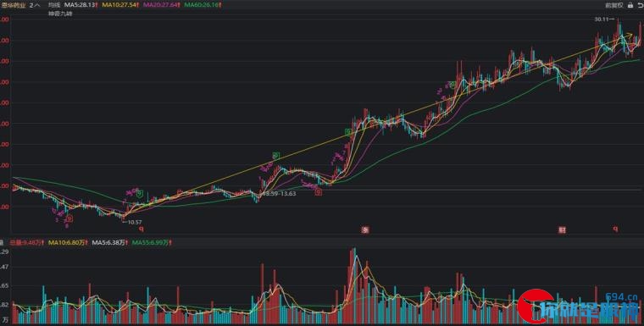The height and width of the screenshot is (326, 644).
Task: Click the MA5:28.13 moving average value
Action: [81, 5]
